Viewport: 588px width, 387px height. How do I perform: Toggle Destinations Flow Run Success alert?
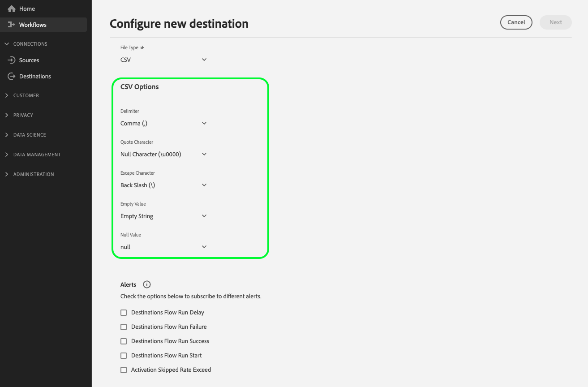pyautogui.click(x=124, y=341)
